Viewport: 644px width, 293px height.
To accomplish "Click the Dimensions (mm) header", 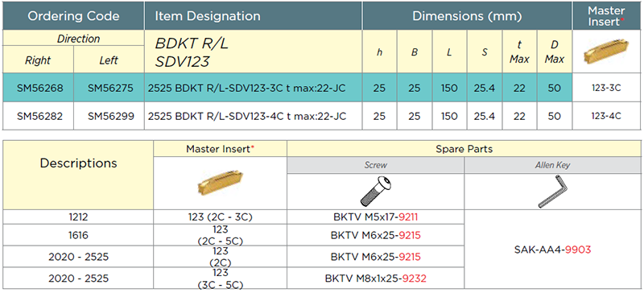I will pyautogui.click(x=467, y=15).
